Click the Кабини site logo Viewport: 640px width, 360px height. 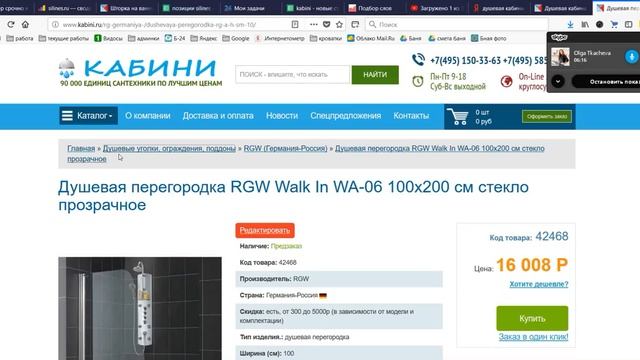pos(141,73)
